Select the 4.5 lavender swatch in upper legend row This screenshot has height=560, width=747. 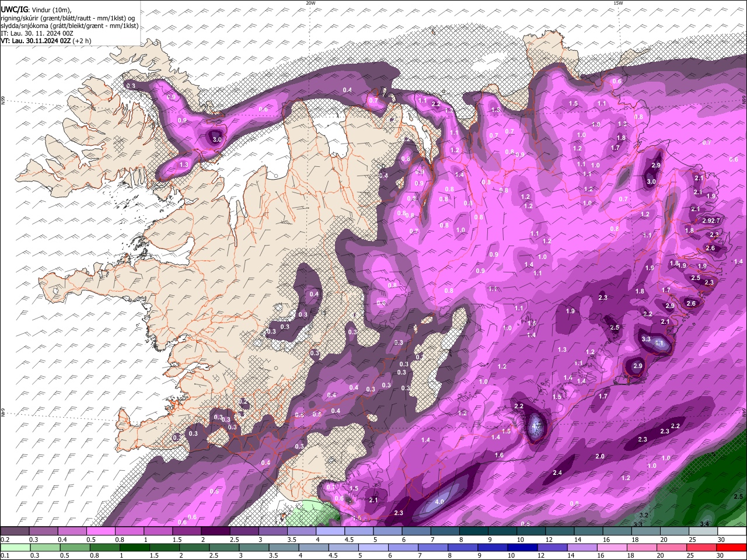(359, 531)
